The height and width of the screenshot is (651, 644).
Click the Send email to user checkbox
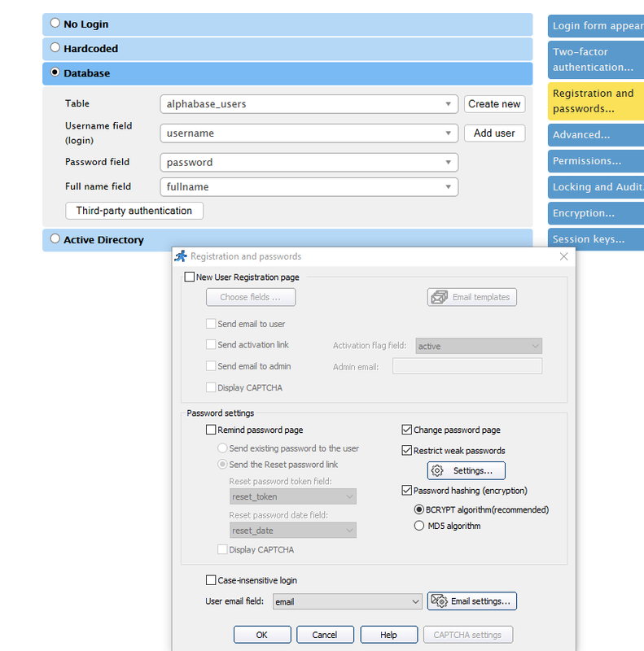[x=211, y=323]
